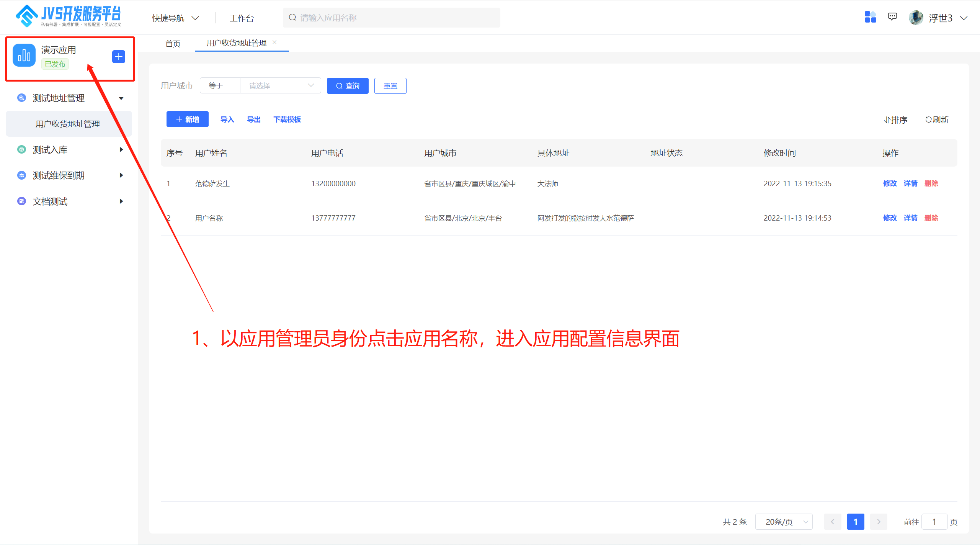Click the 测试地址管理 menu icon

point(22,98)
